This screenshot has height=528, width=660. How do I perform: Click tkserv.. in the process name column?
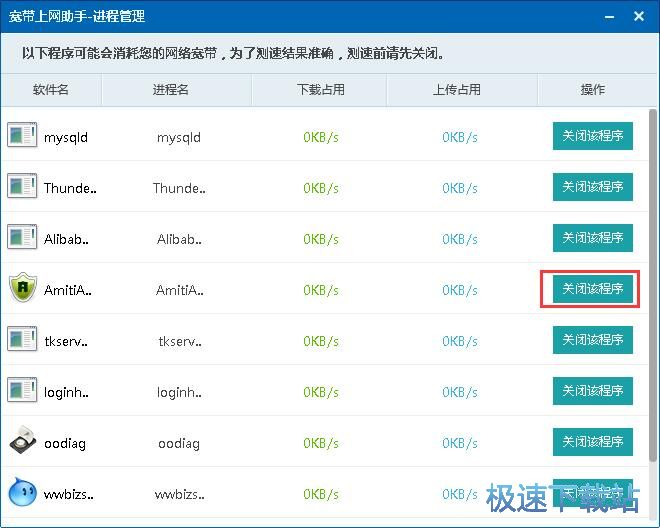click(180, 341)
